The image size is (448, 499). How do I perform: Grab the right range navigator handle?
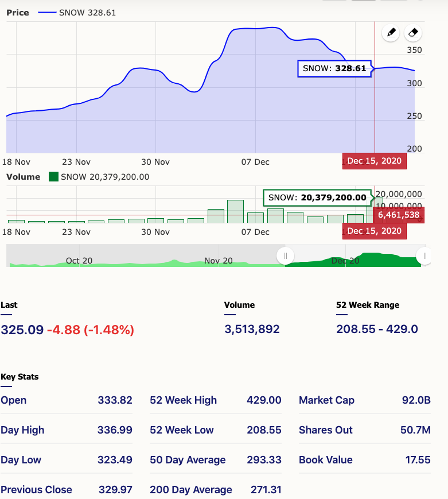[x=425, y=256]
